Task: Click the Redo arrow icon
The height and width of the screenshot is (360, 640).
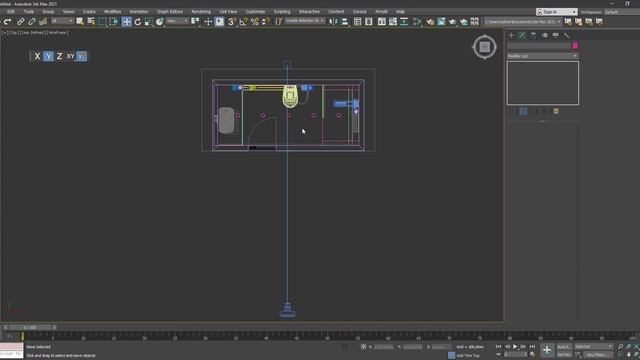Action: pyautogui.click(x=7, y=22)
